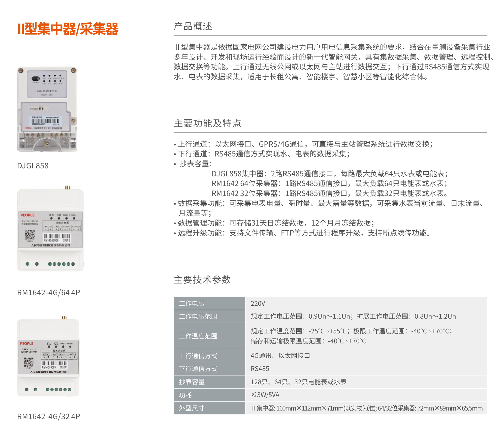The height and width of the screenshot is (439, 504).
Task: Click the QR code on the 64-position collector
Action: point(30,235)
